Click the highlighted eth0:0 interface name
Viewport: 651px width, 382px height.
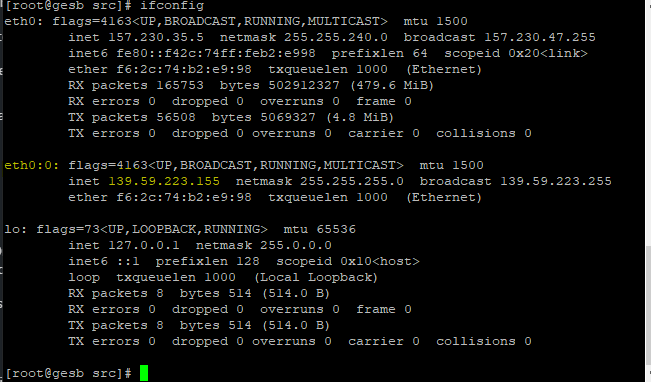coord(32,165)
